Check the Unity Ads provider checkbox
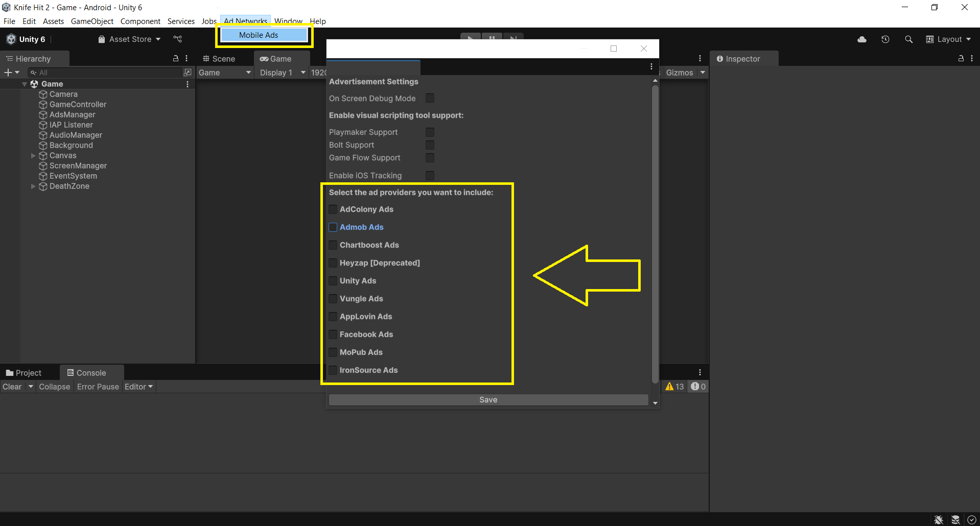 pyautogui.click(x=333, y=281)
